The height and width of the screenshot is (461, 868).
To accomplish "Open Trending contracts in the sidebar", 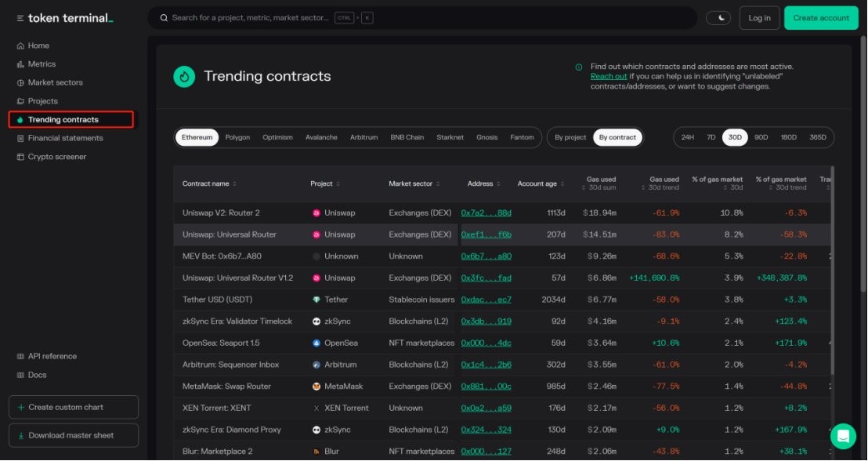I will pos(71,120).
